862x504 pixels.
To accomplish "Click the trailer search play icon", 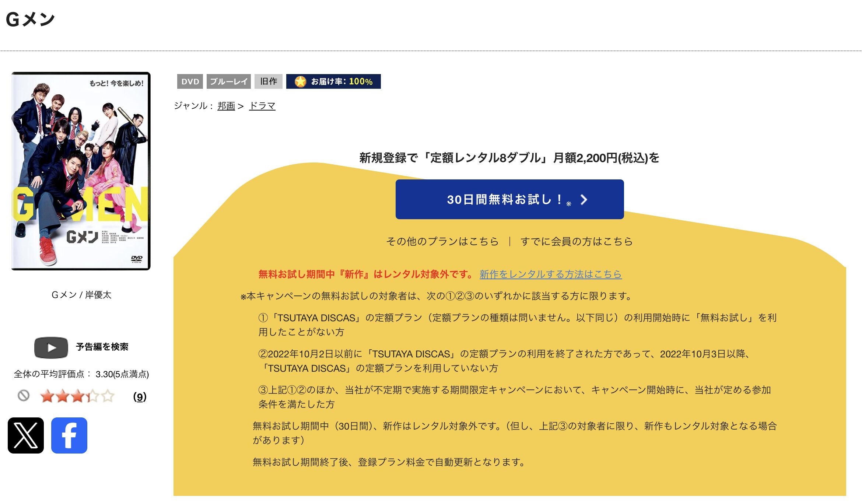I will point(51,347).
